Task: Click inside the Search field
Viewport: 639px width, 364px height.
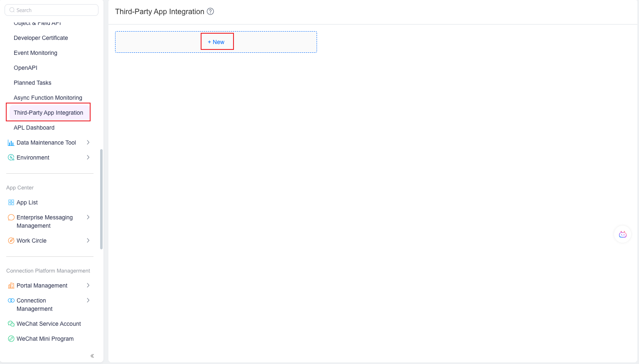Action: coord(51,10)
